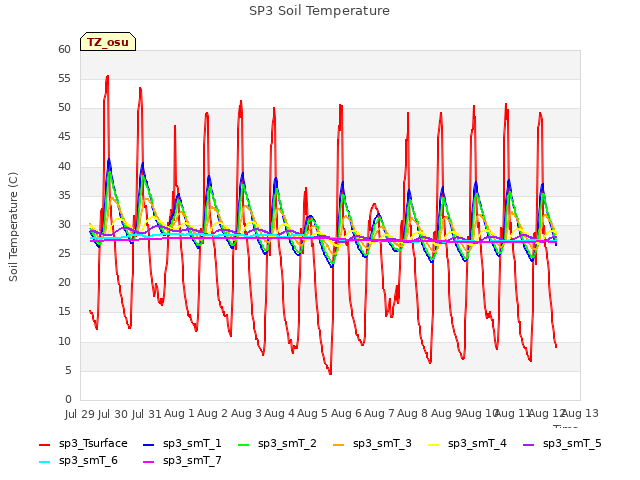This screenshot has width=640, height=480.
Task: Click the Aug 9 x-axis date label
Action: pos(446,414)
